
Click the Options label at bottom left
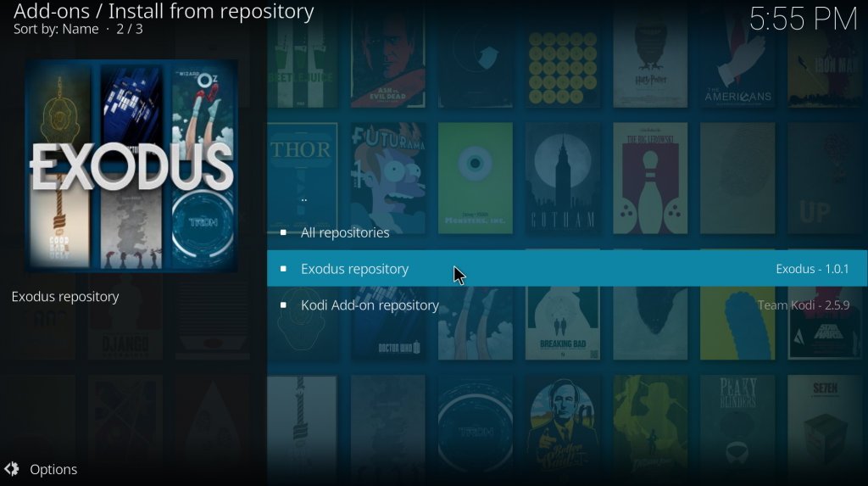[x=53, y=469]
